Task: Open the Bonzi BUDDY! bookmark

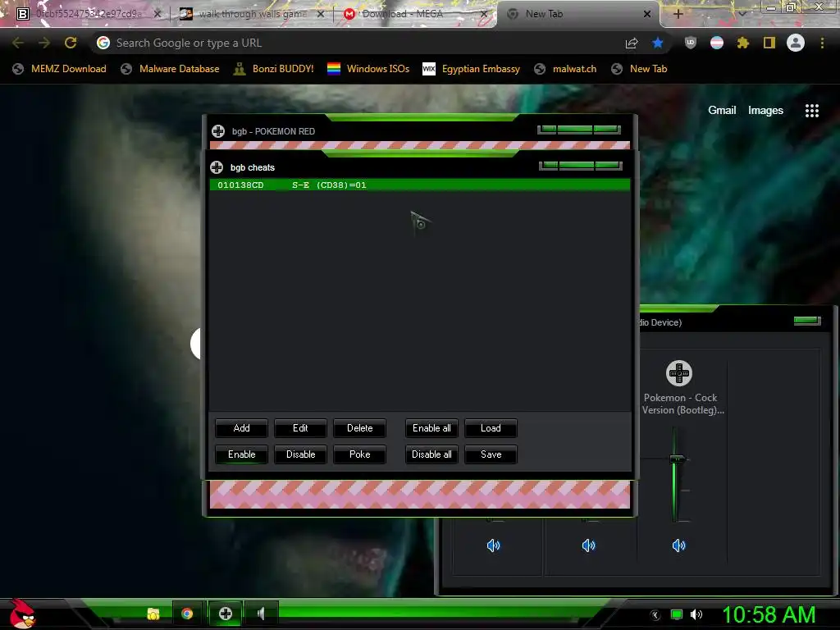Action: coord(274,69)
